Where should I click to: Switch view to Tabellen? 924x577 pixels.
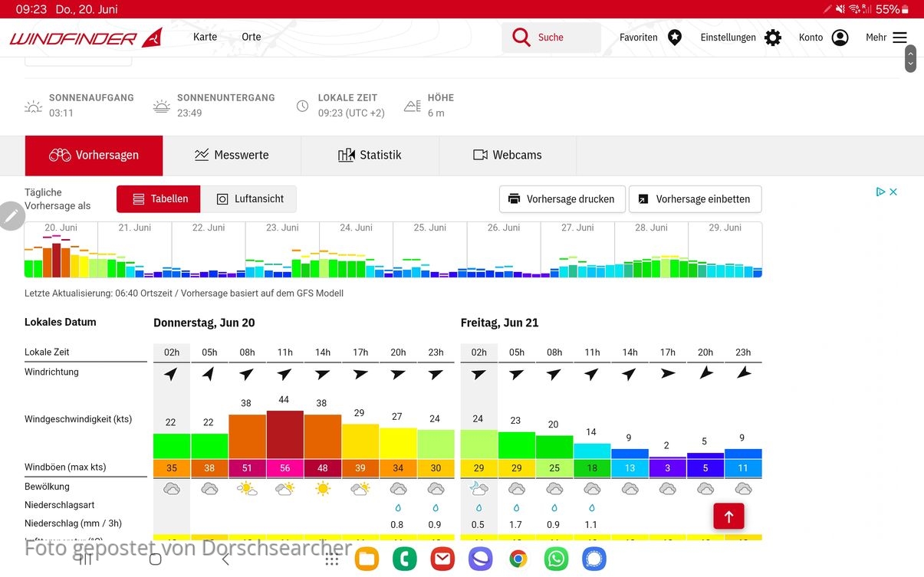[x=159, y=199]
